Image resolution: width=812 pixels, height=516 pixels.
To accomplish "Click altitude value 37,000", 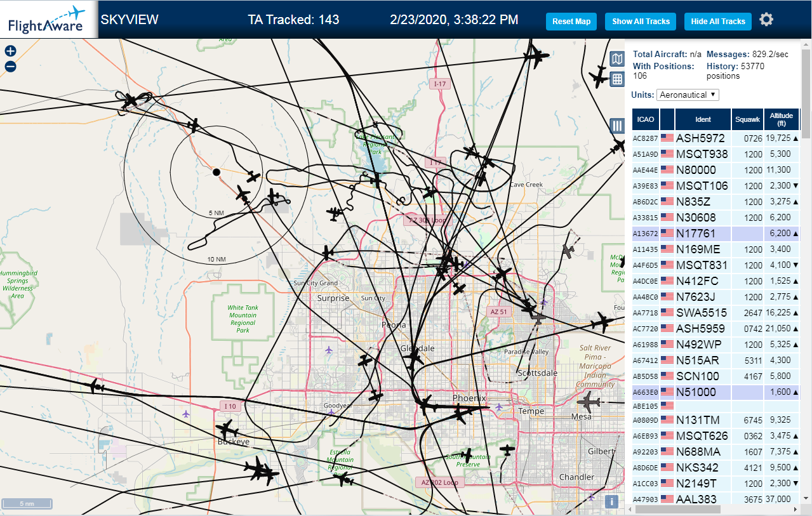I will [778, 499].
